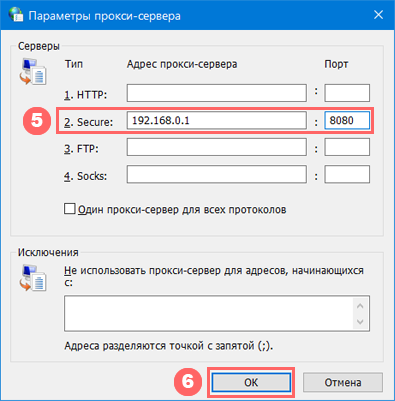The image size is (395, 401).
Task: Select the Secure address field with 192.168.0.1
Action: (x=217, y=120)
